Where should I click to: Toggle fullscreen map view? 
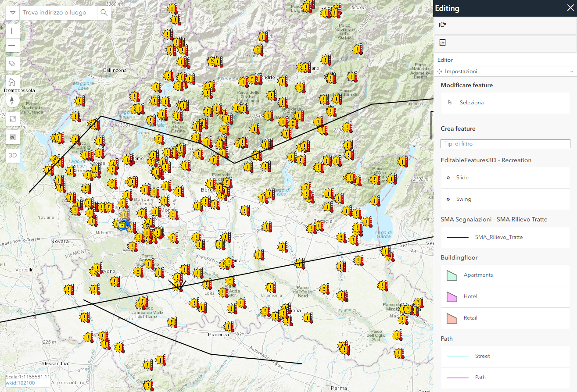pos(12,119)
